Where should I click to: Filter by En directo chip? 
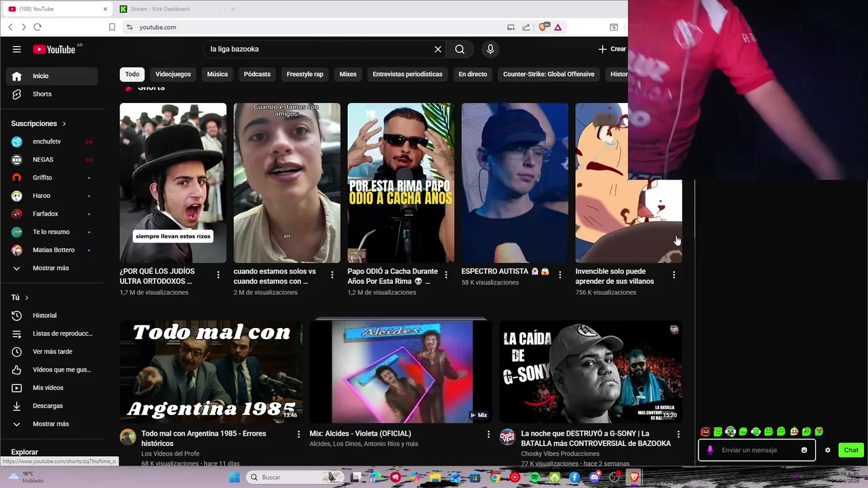click(473, 74)
